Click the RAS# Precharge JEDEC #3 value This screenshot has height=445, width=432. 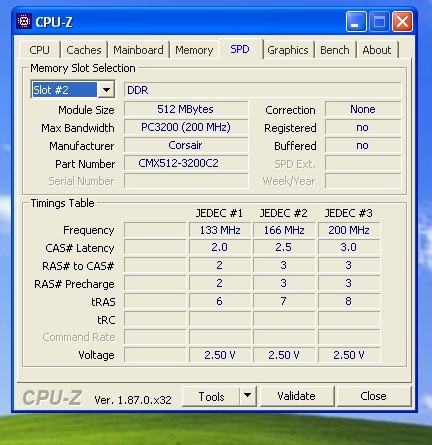click(x=349, y=283)
